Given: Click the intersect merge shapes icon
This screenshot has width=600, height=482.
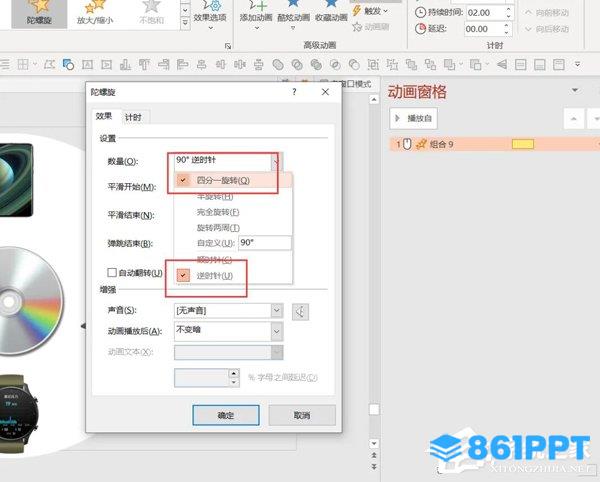Looking at the screenshot, I should [x=335, y=65].
